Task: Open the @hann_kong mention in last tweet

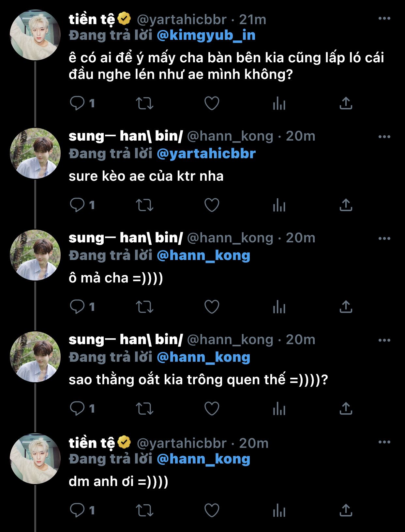Action: [203, 459]
